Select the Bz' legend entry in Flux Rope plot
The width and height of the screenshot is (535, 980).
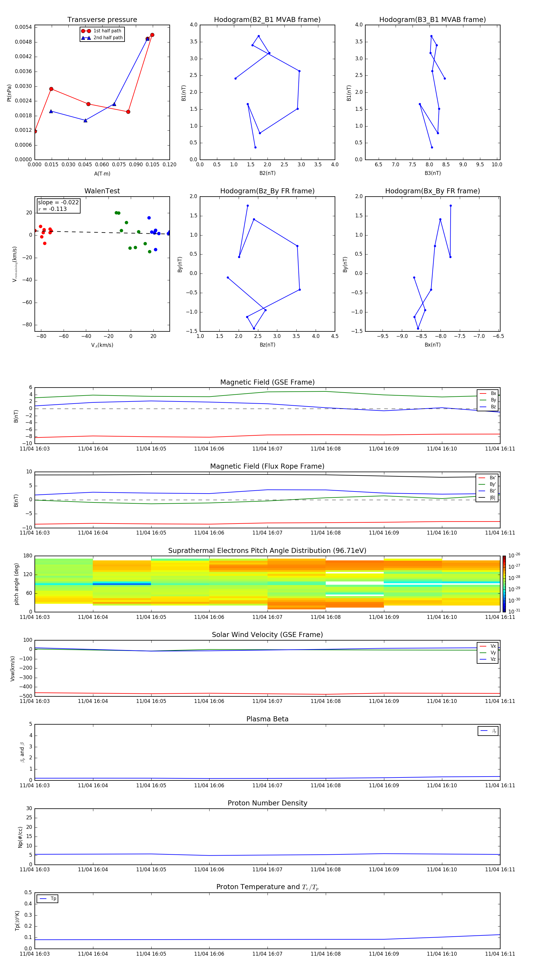point(487,491)
